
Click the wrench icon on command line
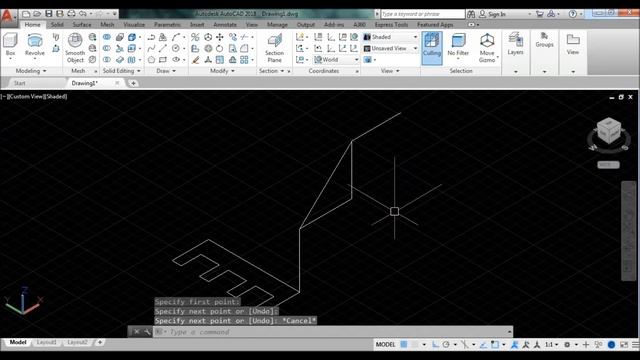tap(147, 332)
